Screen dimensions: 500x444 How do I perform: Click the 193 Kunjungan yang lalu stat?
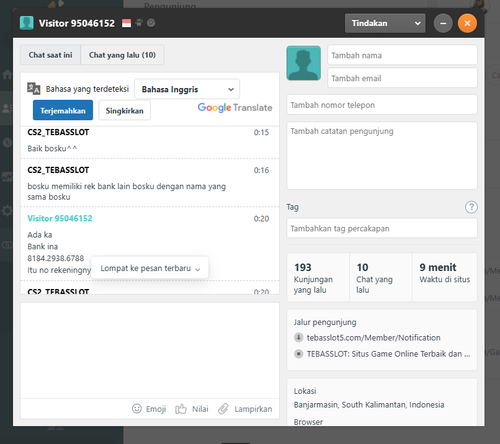[x=318, y=277]
